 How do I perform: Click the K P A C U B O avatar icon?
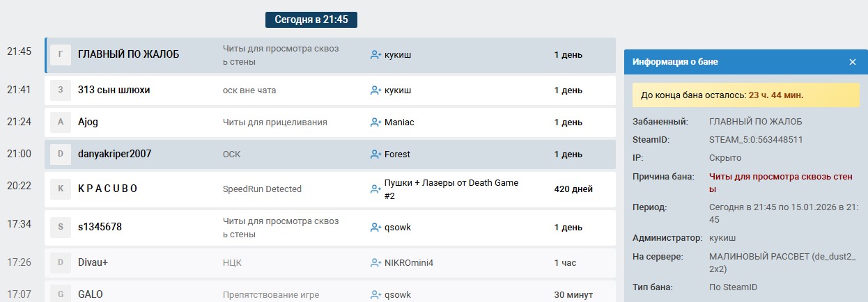pyautogui.click(x=61, y=189)
